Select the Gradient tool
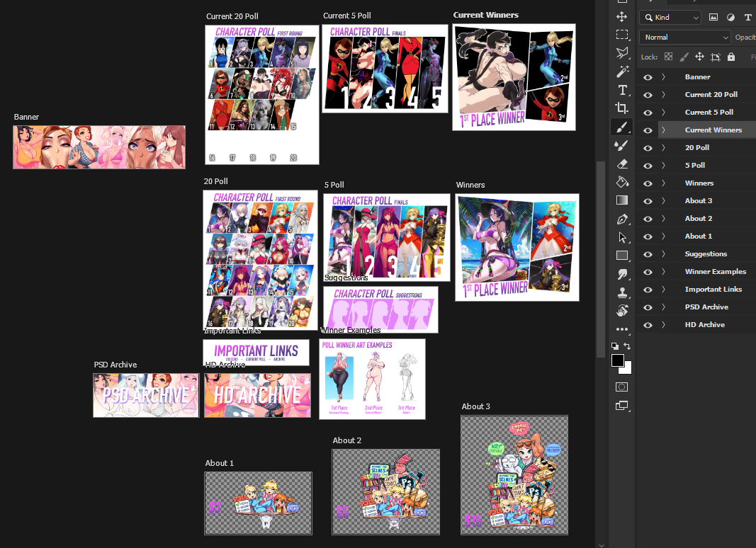Screen dimensions: 756x548 pos(622,200)
